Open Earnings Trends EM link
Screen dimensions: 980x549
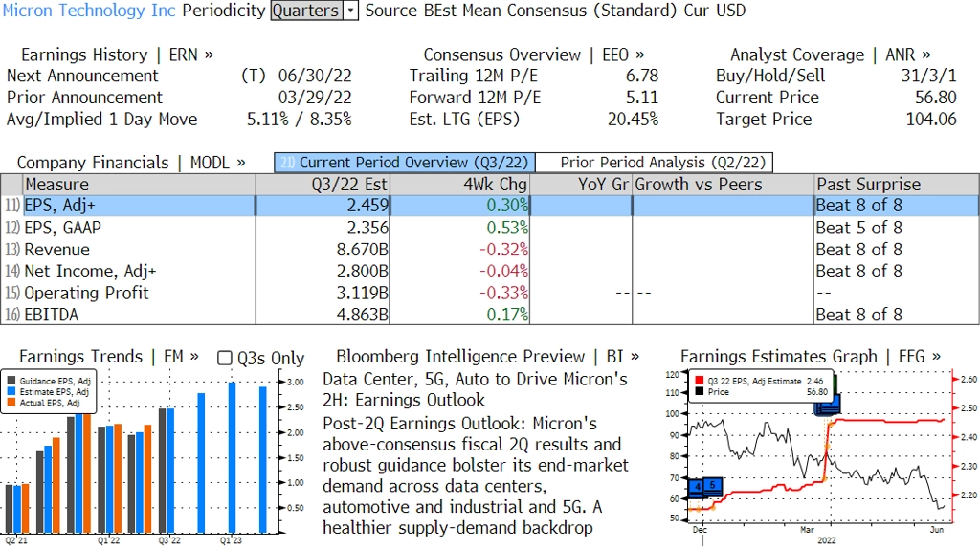pyautogui.click(x=109, y=357)
